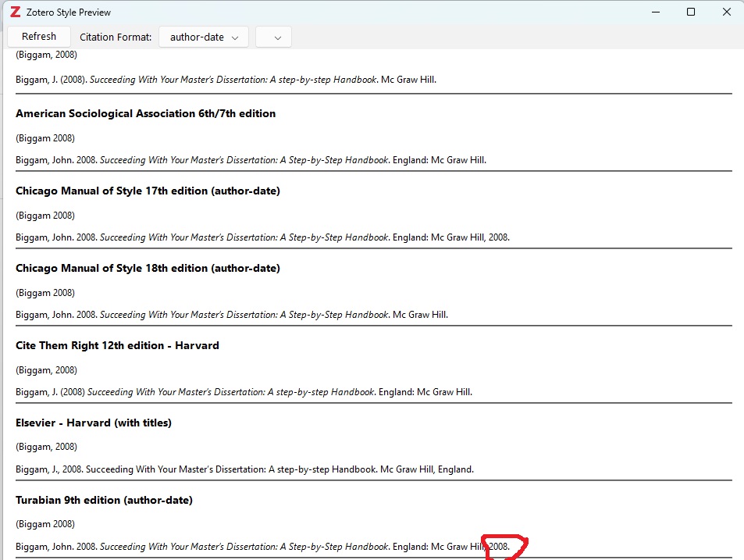
Task: Minimize the Zotero Style Preview window
Action: point(656,12)
